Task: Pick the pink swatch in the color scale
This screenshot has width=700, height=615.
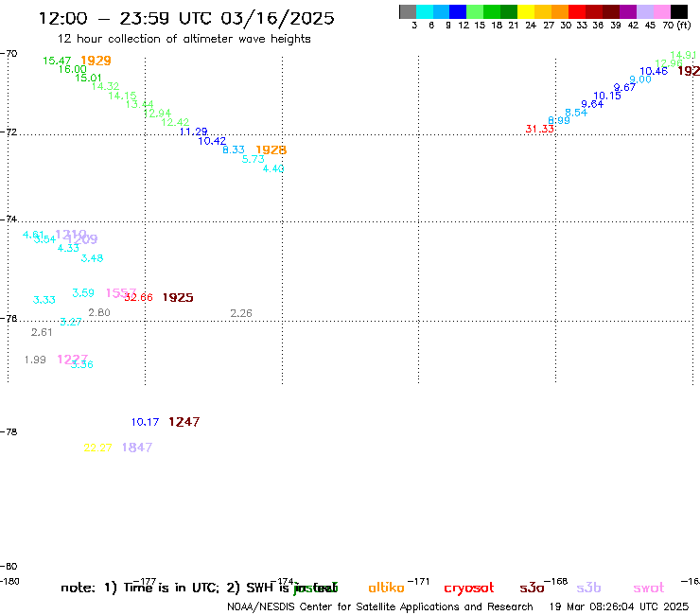Action: pyautogui.click(x=661, y=11)
